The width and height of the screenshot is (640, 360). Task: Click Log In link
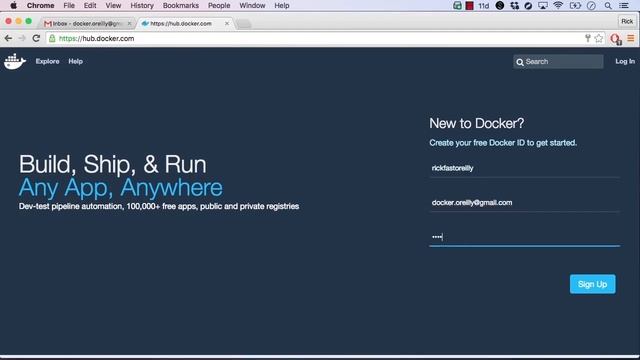pos(625,61)
